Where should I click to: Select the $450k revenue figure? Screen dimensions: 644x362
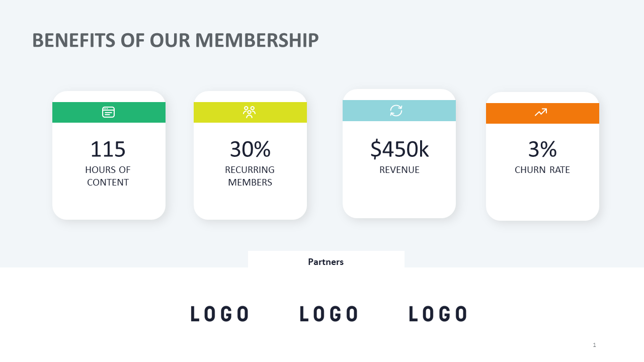click(399, 149)
